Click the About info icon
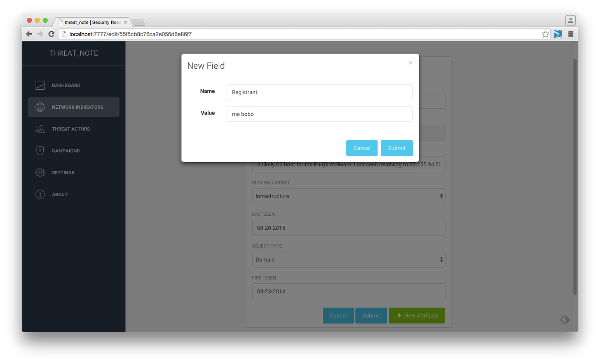This screenshot has width=600, height=364. 40,194
